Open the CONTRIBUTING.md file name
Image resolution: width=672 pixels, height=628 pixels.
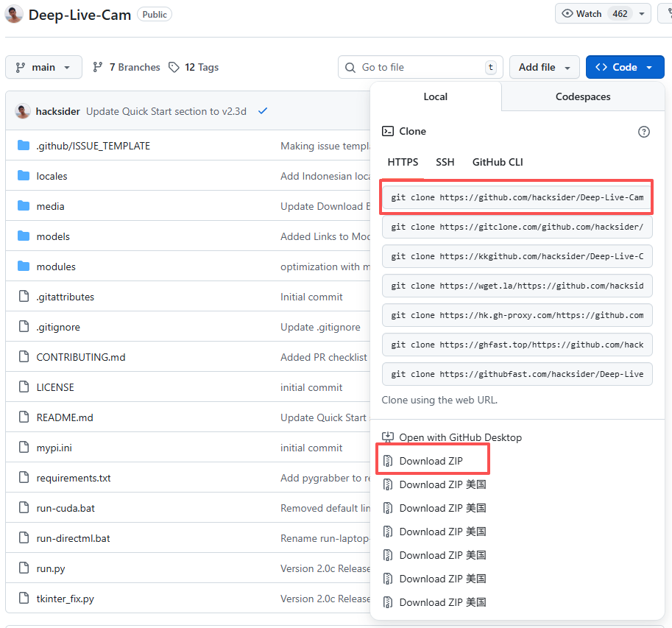click(80, 357)
